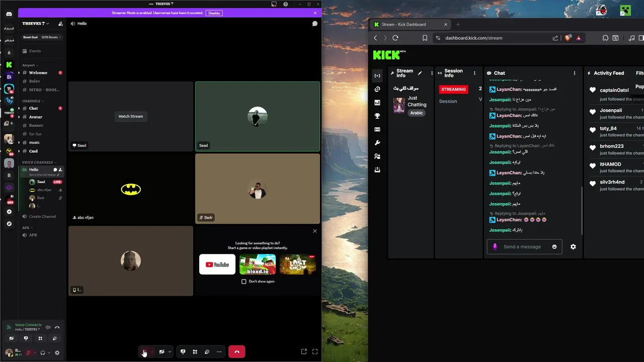Open the Chat text channel

(42, 109)
